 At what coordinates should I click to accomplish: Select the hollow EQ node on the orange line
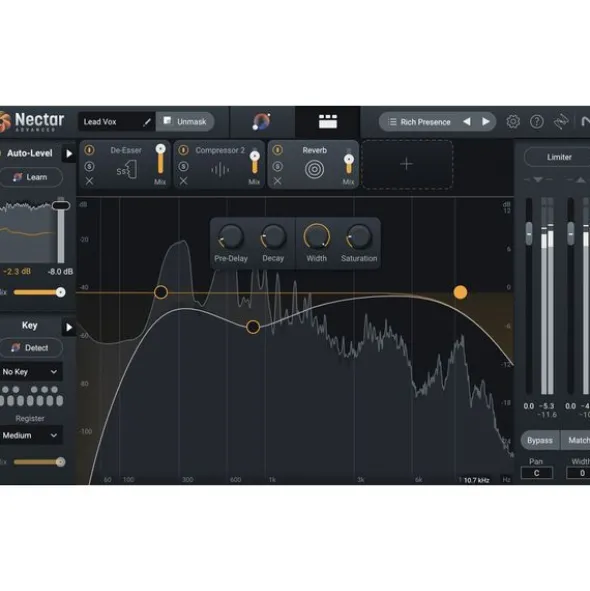161,292
